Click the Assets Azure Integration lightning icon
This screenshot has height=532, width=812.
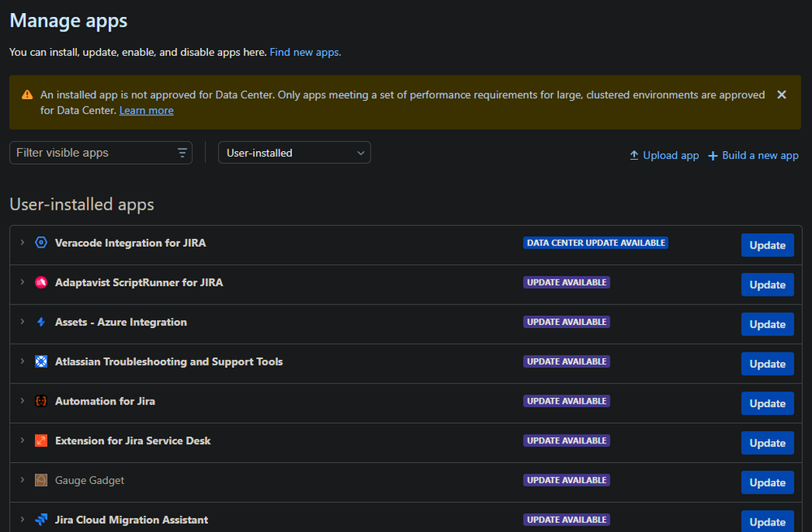pyautogui.click(x=41, y=322)
